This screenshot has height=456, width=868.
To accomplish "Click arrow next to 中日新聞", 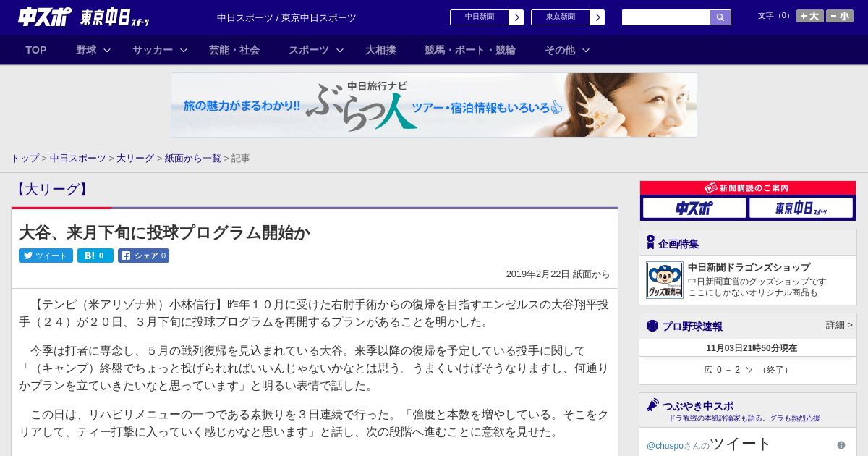I will (516, 17).
